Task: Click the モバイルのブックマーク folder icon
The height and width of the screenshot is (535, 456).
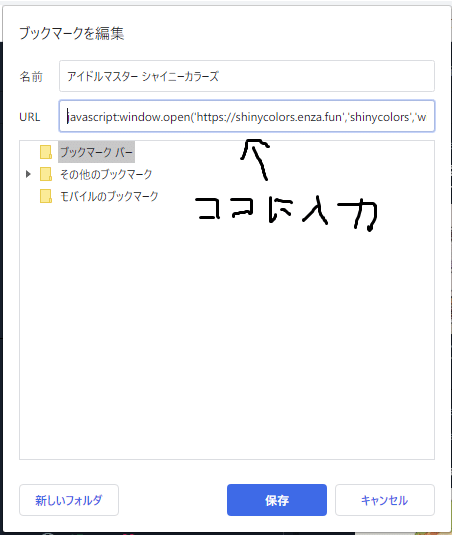Action: pyautogui.click(x=46, y=197)
